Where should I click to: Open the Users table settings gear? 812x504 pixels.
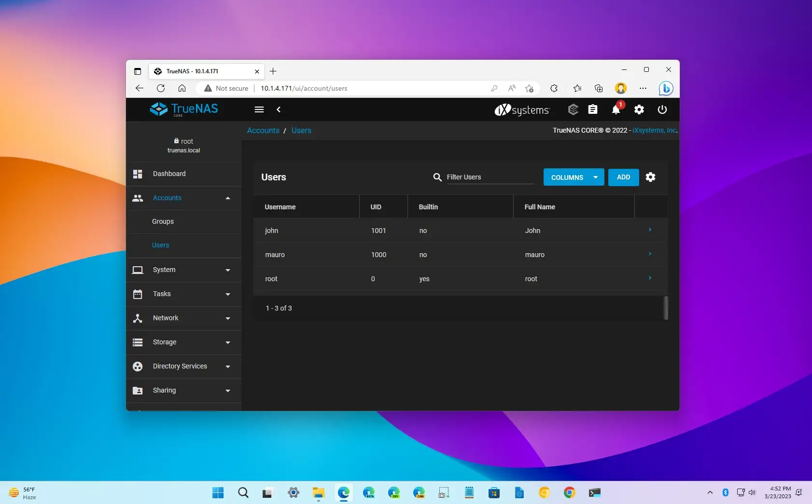click(650, 177)
